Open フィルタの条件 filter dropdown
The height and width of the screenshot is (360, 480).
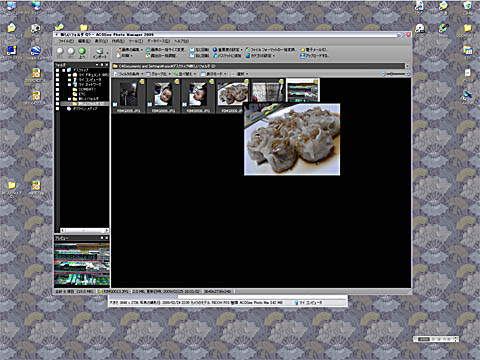129,74
